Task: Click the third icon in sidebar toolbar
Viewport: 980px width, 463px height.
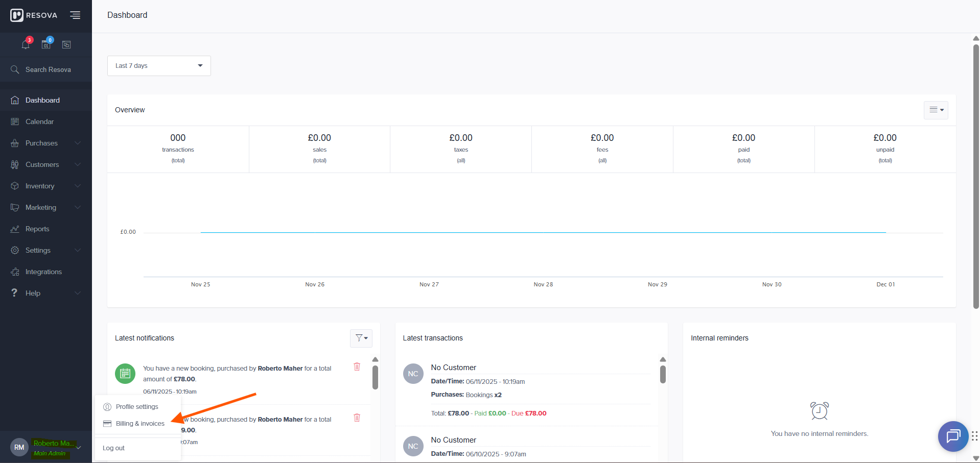Action: (x=66, y=44)
